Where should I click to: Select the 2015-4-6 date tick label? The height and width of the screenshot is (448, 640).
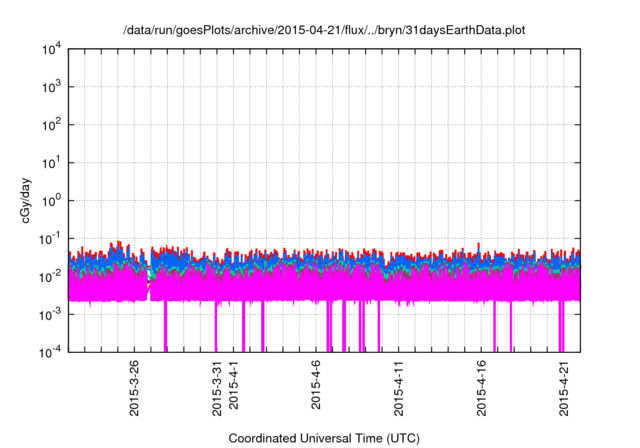(316, 388)
